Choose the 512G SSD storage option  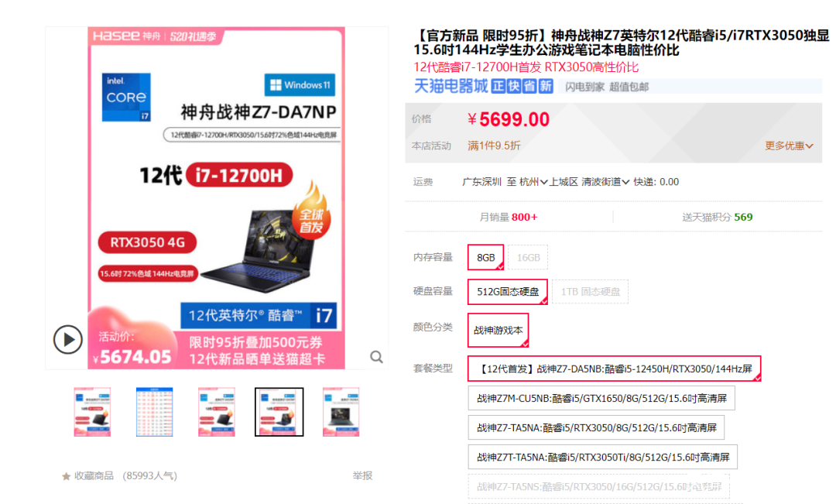pyautogui.click(x=508, y=292)
